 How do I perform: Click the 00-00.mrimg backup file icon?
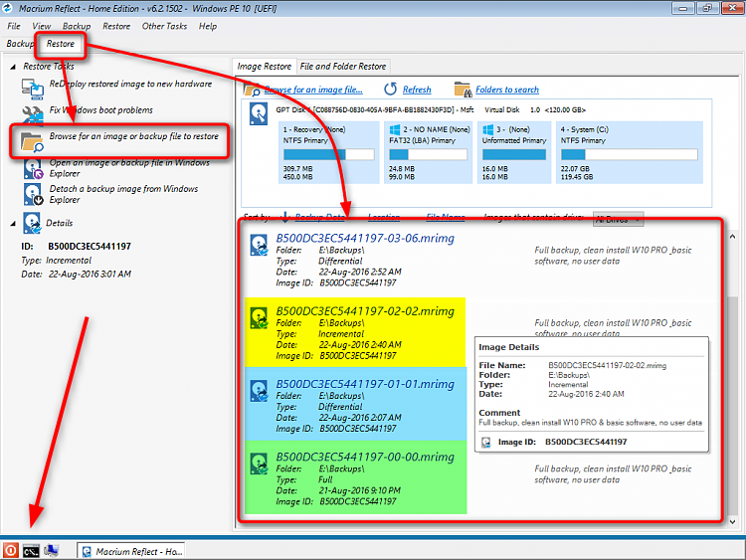point(259,464)
